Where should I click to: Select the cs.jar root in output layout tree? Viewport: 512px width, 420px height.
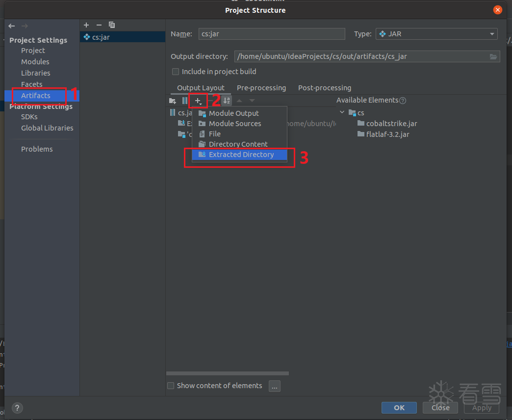(x=181, y=113)
